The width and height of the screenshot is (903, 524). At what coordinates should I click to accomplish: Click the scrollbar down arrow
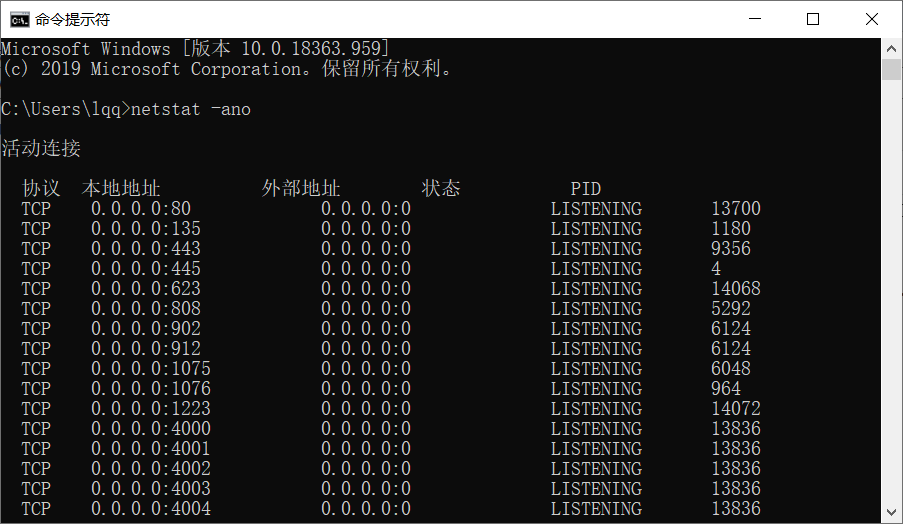click(891, 512)
